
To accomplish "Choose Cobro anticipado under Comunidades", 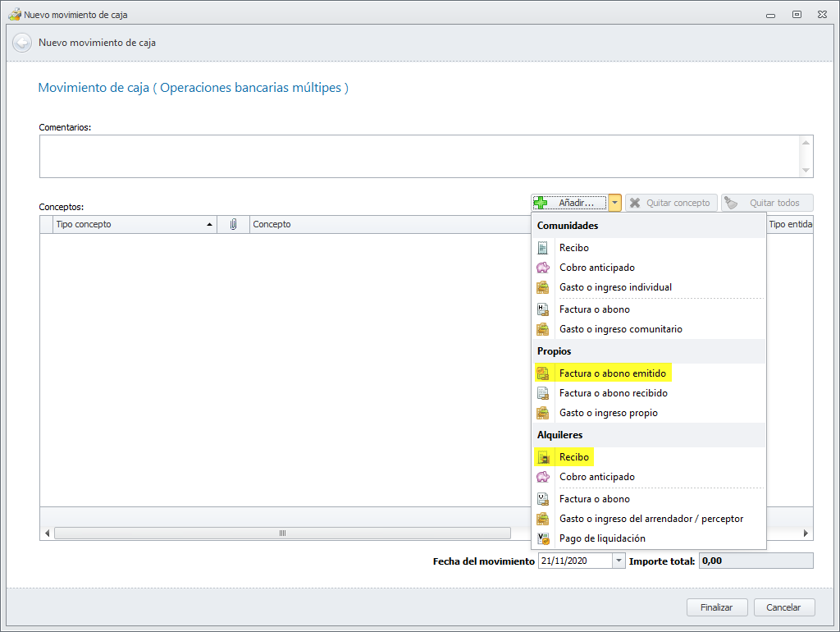I will pos(650,268).
